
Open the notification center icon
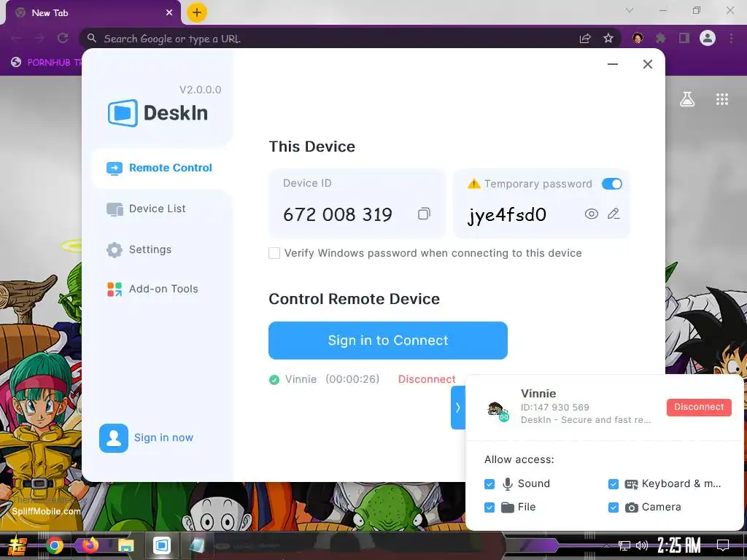[x=723, y=545]
